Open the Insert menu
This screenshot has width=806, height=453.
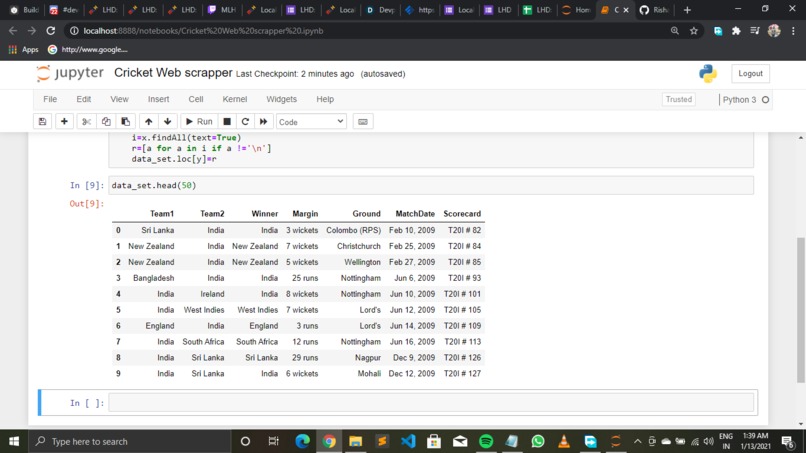coord(158,99)
